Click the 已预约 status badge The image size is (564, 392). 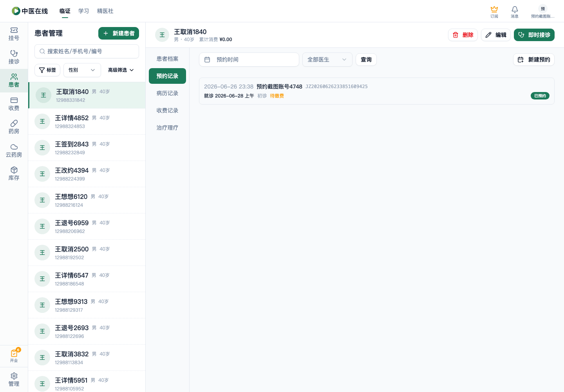[540, 96]
